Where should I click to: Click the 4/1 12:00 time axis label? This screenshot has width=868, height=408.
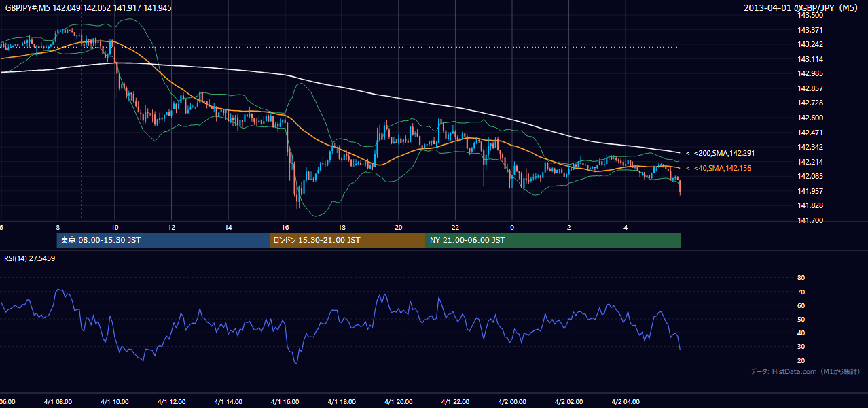tap(171, 402)
